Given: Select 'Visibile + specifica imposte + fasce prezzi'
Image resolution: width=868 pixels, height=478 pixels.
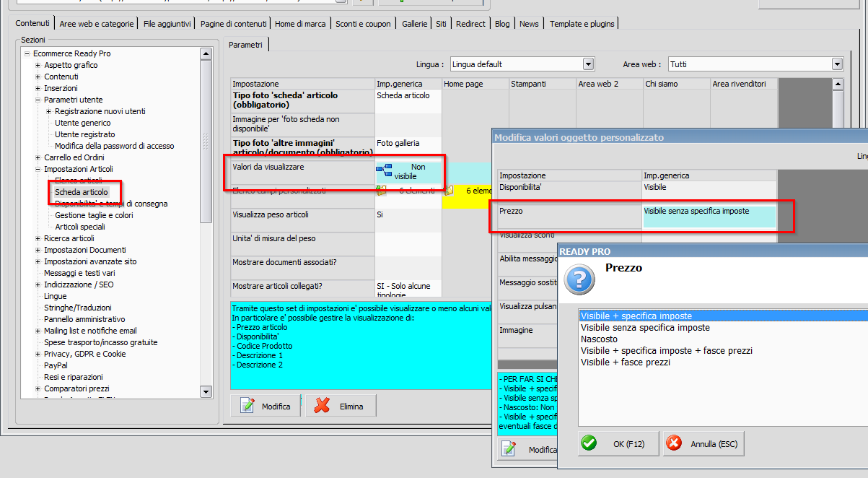Looking at the screenshot, I should point(667,351).
